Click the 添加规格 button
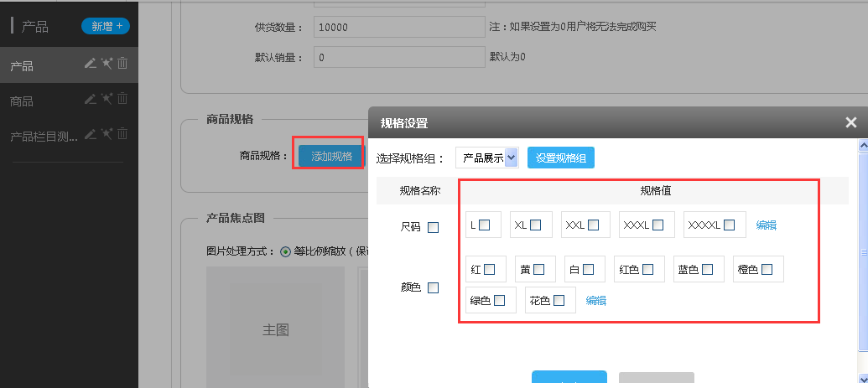The width and height of the screenshot is (868, 388). [331, 156]
